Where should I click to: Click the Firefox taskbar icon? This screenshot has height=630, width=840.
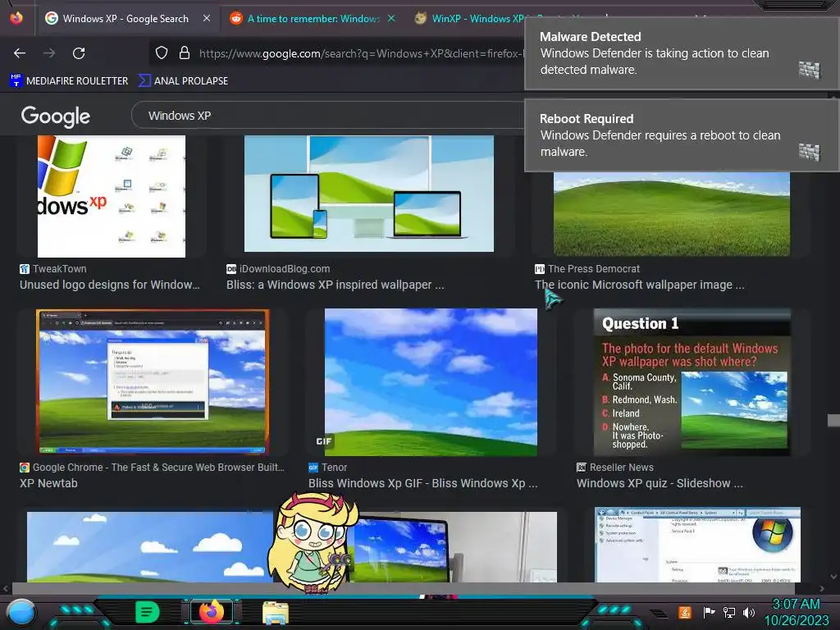tap(212, 611)
